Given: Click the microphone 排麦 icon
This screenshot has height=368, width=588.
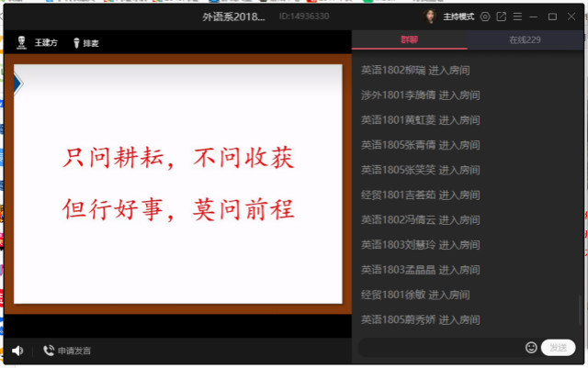Looking at the screenshot, I should (x=76, y=43).
